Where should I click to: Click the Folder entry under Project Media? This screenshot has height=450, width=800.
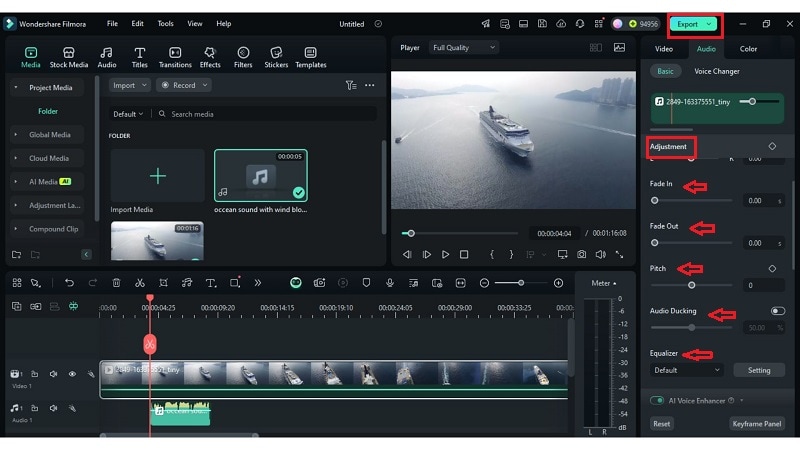(x=48, y=111)
